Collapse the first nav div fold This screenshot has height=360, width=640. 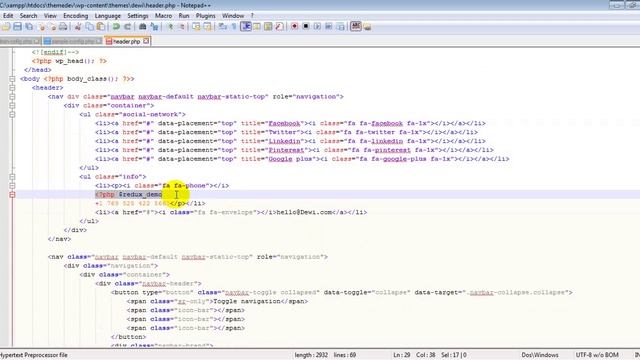pos(12,97)
